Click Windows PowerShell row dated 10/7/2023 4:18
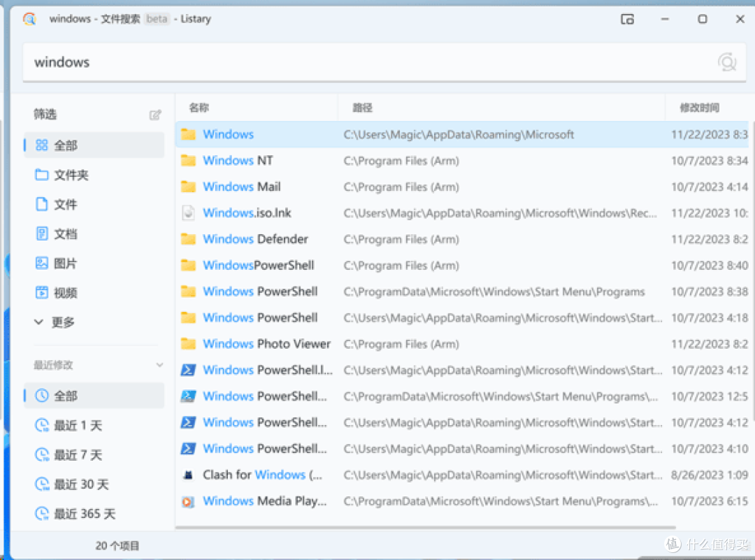This screenshot has width=755, height=560. (462, 318)
